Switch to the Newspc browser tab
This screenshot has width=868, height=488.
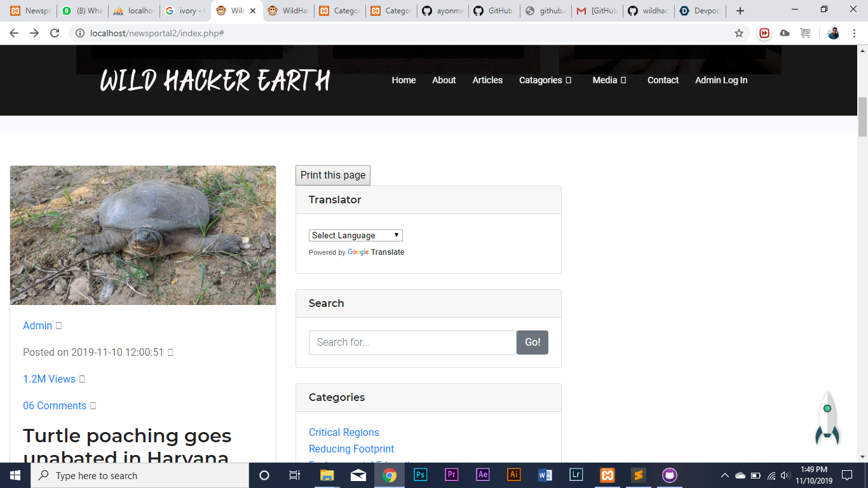(x=31, y=11)
